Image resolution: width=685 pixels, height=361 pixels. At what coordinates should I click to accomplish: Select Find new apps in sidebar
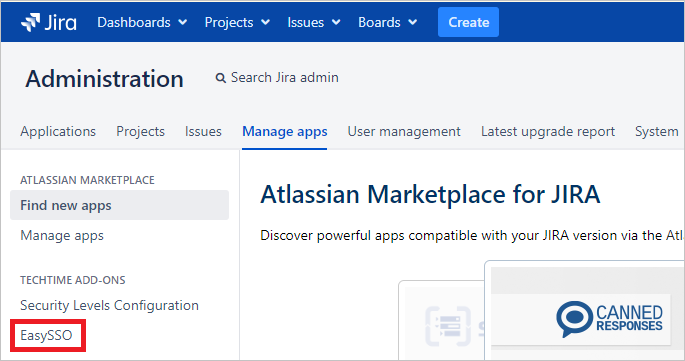(119, 205)
